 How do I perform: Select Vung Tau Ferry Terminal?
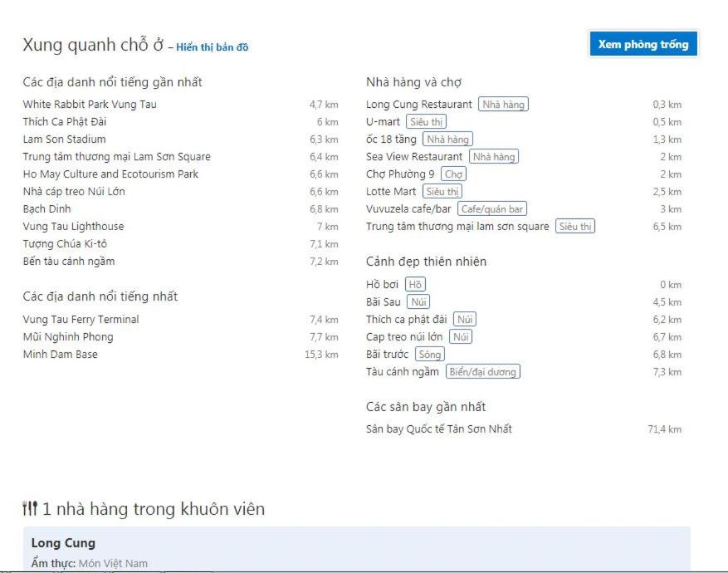(81, 320)
